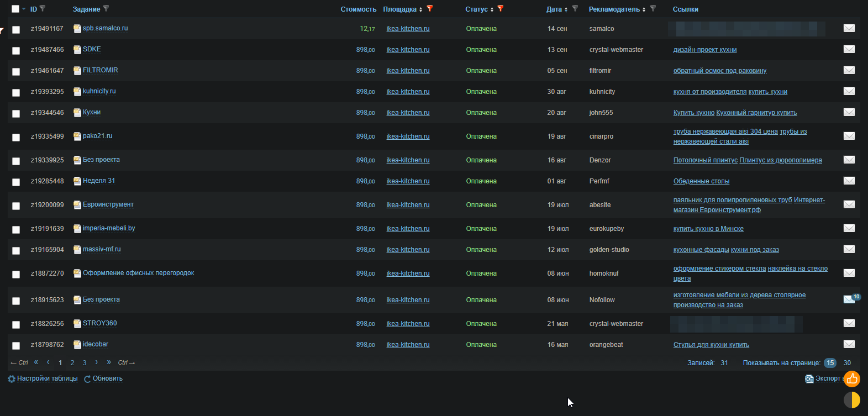
Task: Show 30 records per page
Action: (x=847, y=363)
